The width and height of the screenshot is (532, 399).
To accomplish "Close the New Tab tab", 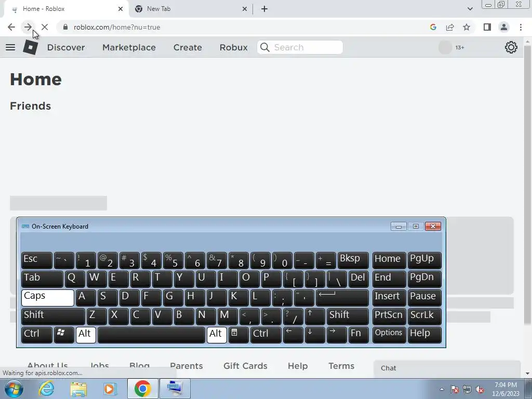I will 245,9.
